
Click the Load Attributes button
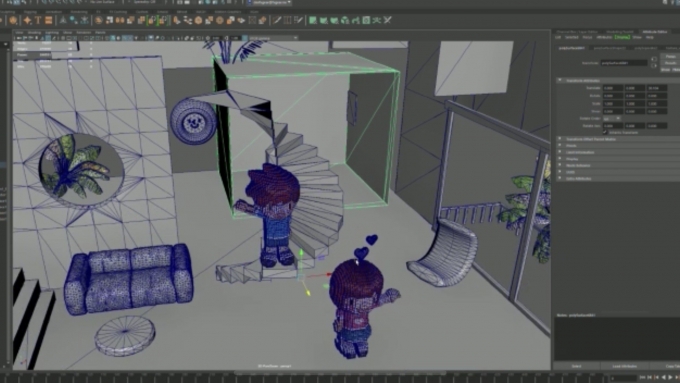click(625, 367)
